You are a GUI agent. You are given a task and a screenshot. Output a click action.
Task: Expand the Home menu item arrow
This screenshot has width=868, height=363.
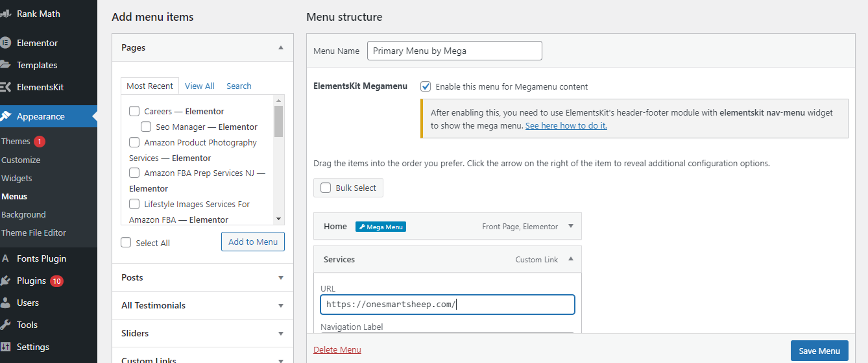571,226
